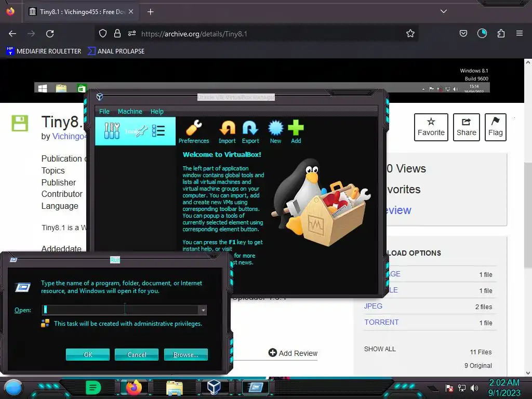Open the green chat app on taskbar

pyautogui.click(x=93, y=387)
